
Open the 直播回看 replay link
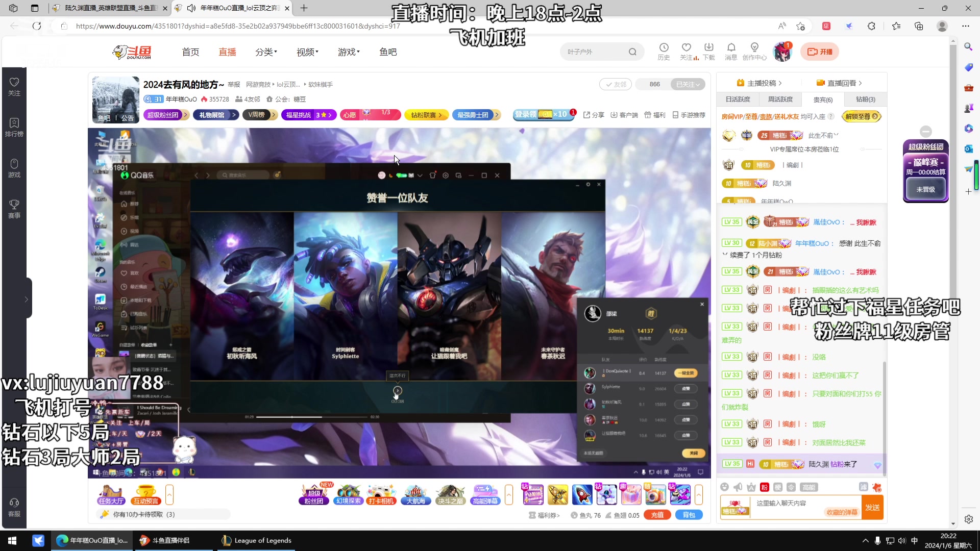(x=839, y=83)
